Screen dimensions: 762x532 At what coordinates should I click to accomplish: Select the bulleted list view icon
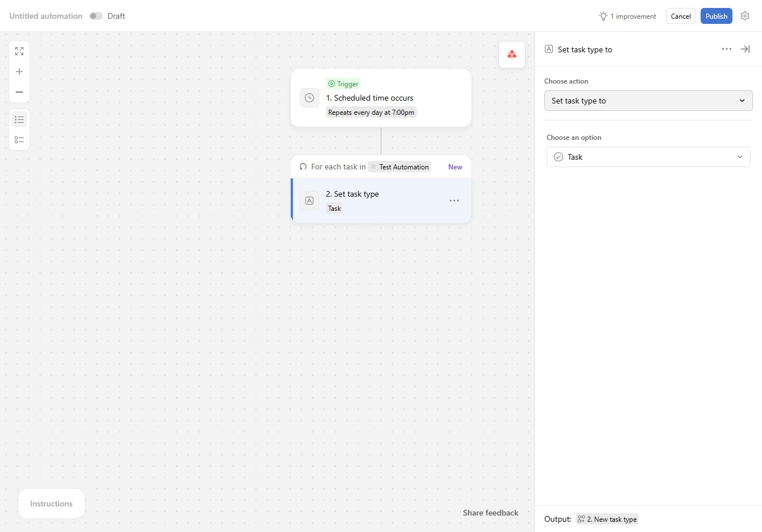pos(19,119)
